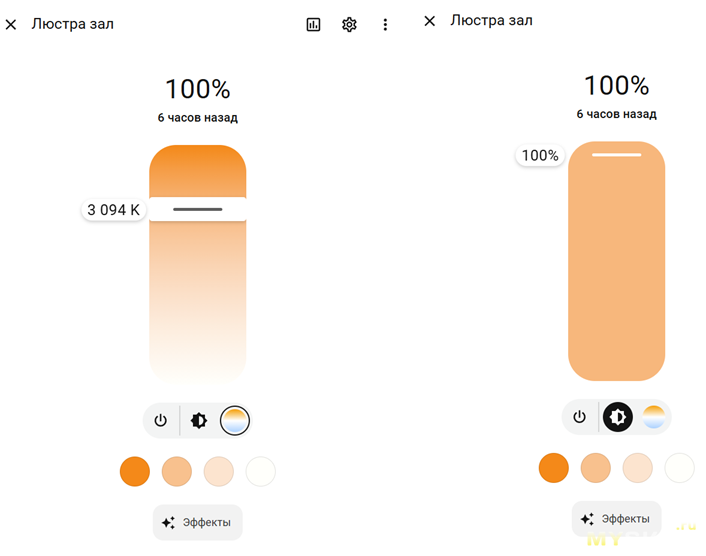Pick light peach swatch in left dialog
This screenshot has height=556, width=706.
(218, 471)
